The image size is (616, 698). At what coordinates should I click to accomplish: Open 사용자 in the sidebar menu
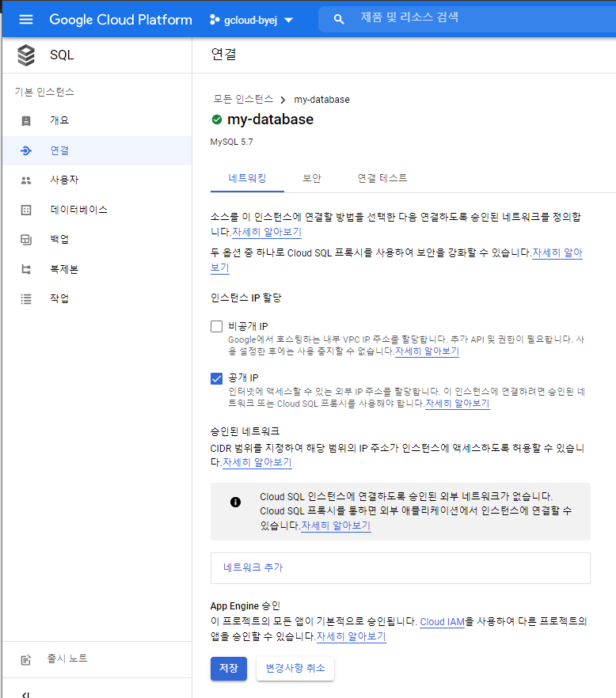97,180
